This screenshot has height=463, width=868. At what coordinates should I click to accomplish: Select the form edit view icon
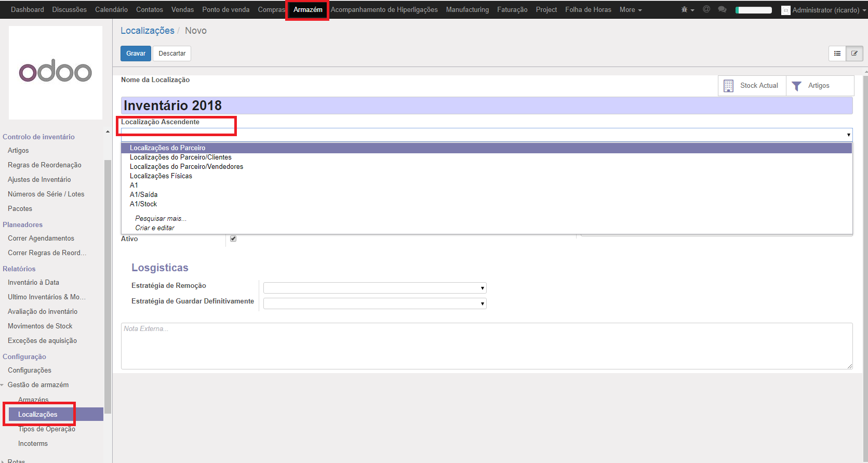coord(854,54)
